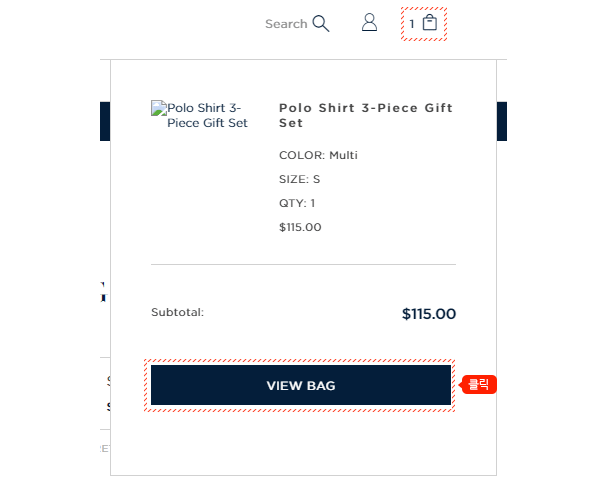
Task: Click the item price $115.00 under QTY
Action: [x=300, y=227]
